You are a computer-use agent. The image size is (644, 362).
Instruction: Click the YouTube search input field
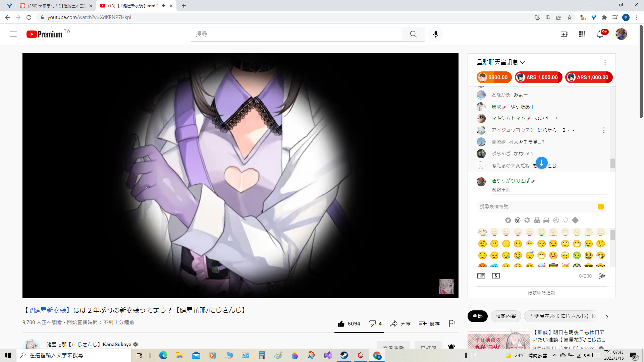coord(297,34)
